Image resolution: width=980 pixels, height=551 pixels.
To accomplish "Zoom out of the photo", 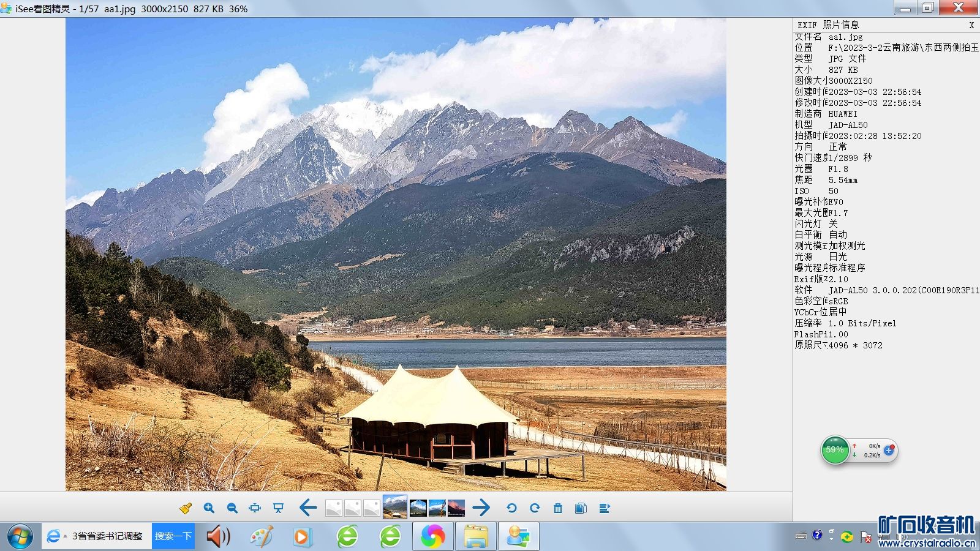I will tap(232, 508).
